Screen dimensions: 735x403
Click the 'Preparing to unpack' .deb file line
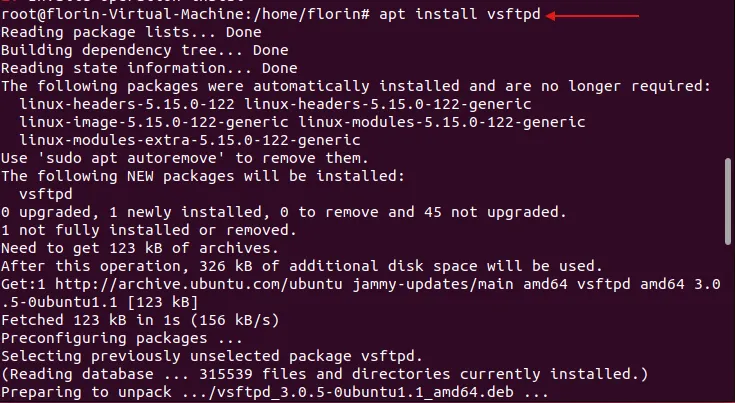[274, 392]
